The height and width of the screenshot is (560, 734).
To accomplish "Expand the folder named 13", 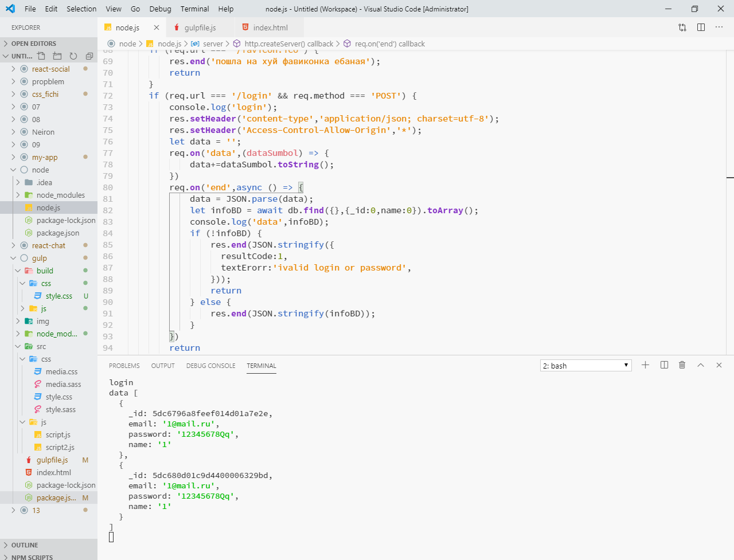I will (x=14, y=510).
